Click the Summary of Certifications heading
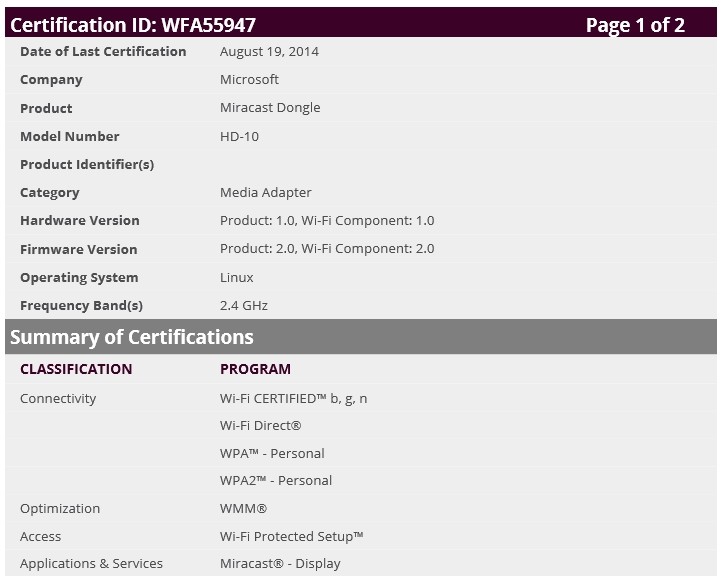This screenshot has height=576, width=723. [x=132, y=337]
